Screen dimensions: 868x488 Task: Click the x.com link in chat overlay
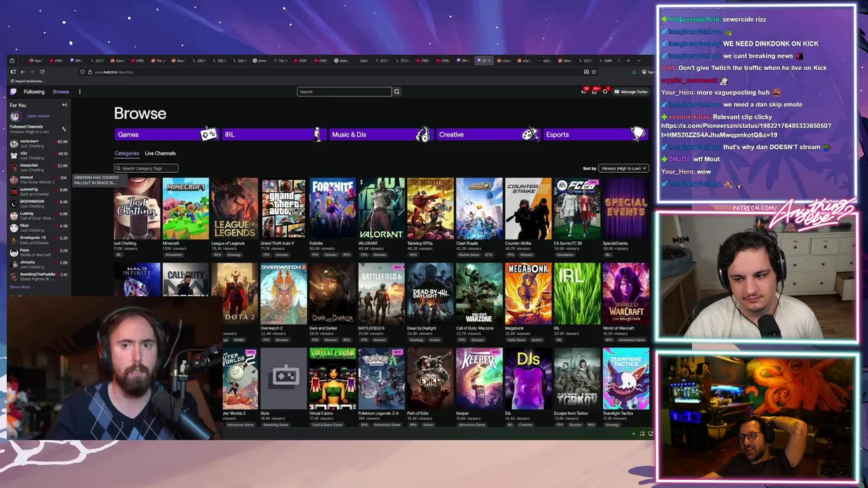746,130
